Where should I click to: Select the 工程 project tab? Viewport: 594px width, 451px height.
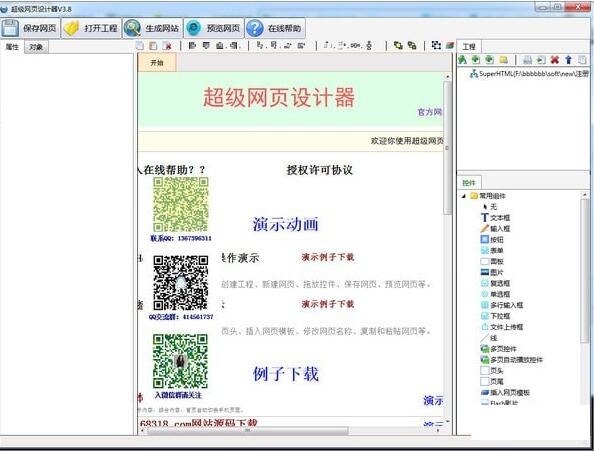469,47
